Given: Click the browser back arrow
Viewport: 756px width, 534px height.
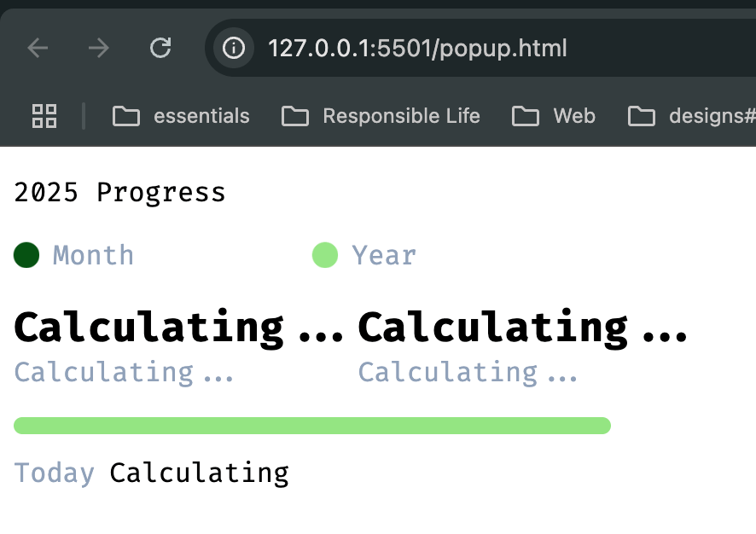Looking at the screenshot, I should point(38,48).
